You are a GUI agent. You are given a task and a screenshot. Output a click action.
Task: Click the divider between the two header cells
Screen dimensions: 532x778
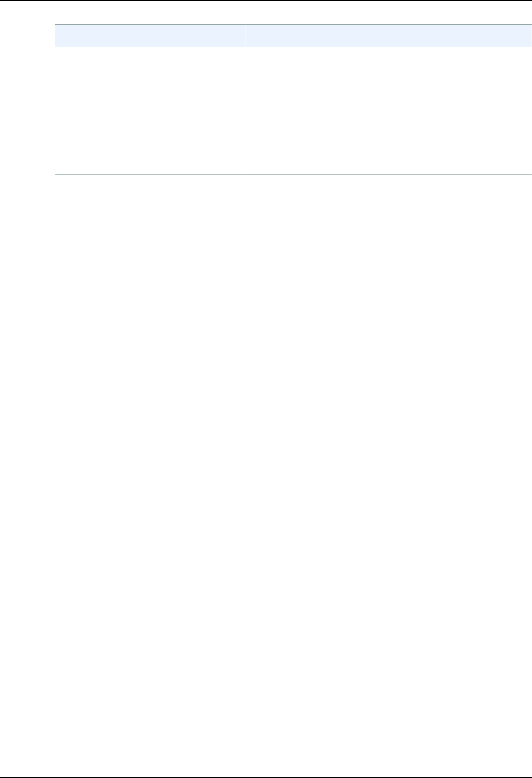point(246,35)
